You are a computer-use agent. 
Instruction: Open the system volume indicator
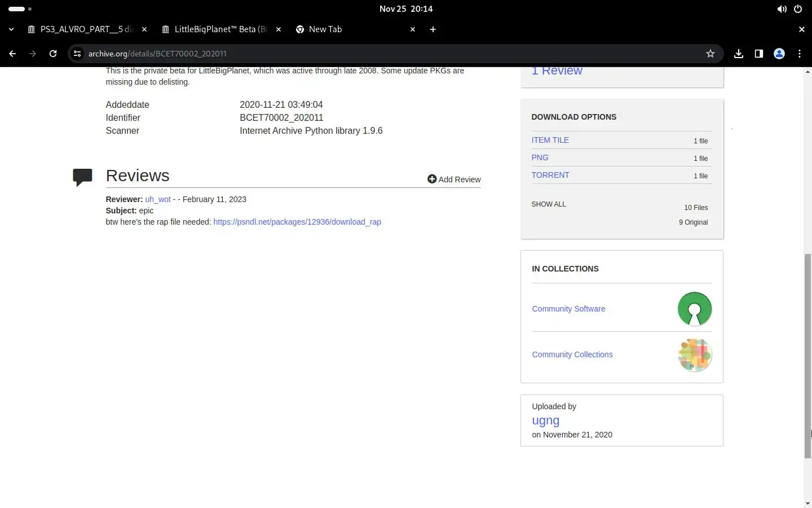782,9
